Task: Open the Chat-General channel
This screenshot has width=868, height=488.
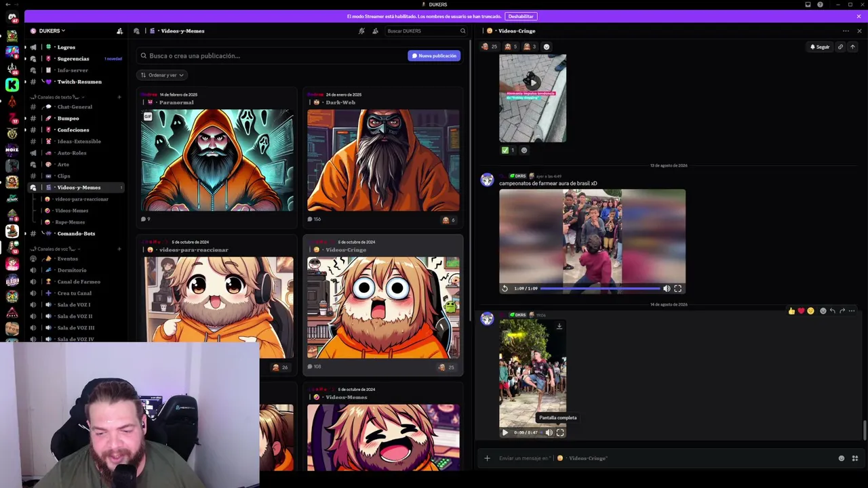Action: tap(75, 106)
